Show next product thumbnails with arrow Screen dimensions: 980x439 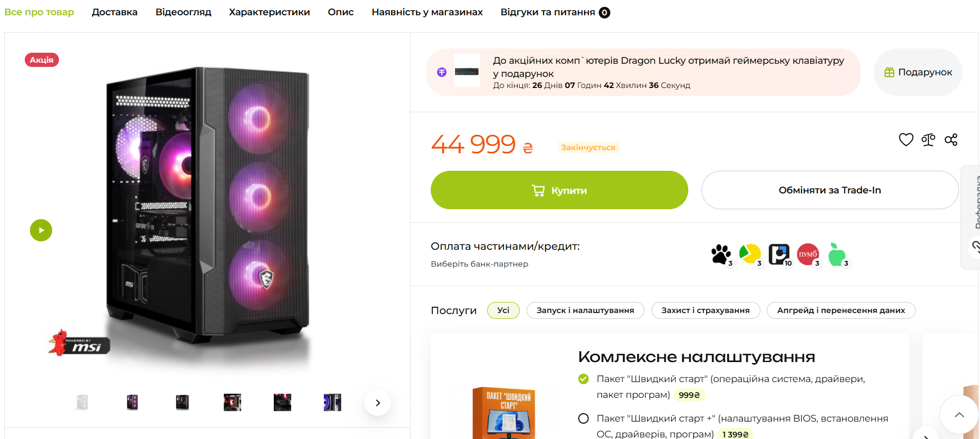[378, 403]
